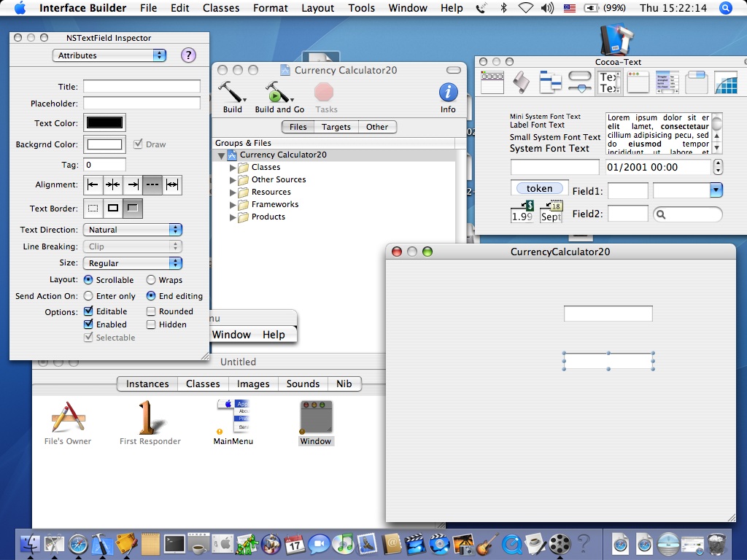Select the Cocoa-Controllers documents palette icon
The image size is (747, 560).
coord(550,82)
